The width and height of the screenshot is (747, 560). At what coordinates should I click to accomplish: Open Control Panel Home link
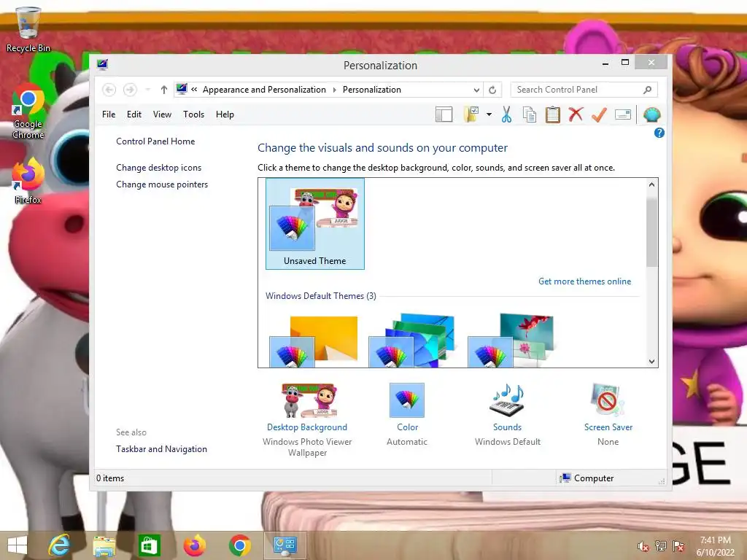pyautogui.click(x=155, y=141)
